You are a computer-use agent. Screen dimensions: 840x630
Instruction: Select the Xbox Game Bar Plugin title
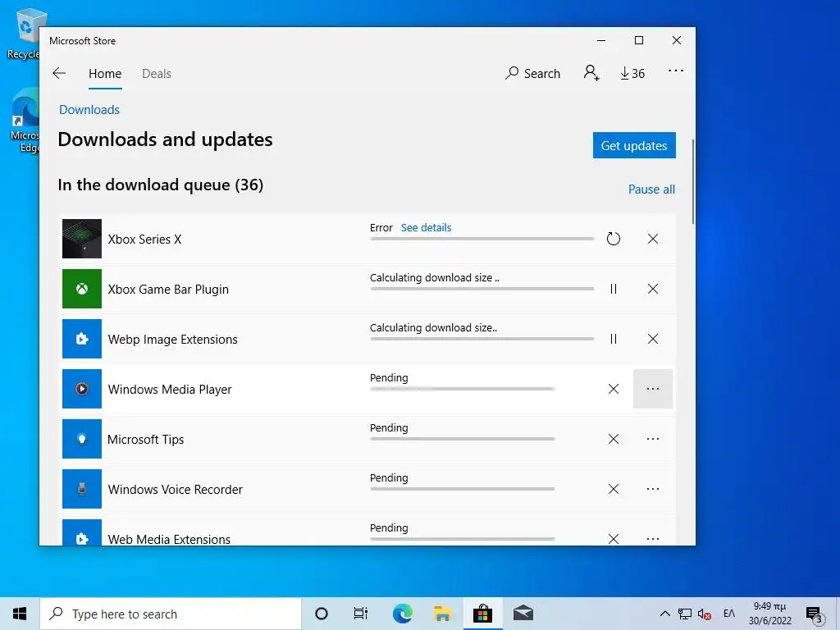(168, 290)
